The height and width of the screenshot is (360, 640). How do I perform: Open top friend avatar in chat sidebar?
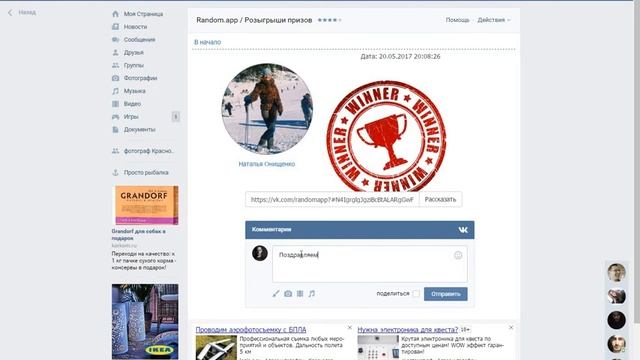click(x=616, y=273)
